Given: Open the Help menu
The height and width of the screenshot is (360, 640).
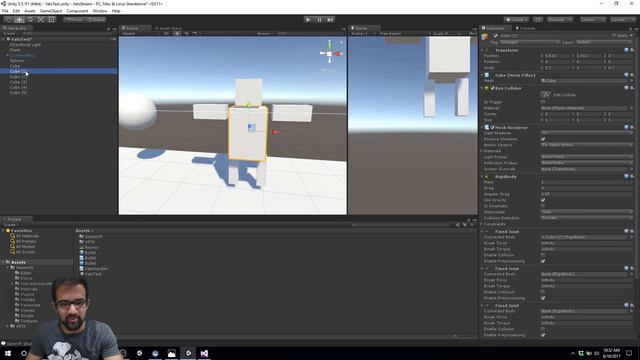Looking at the screenshot, I should pyautogui.click(x=116, y=11).
